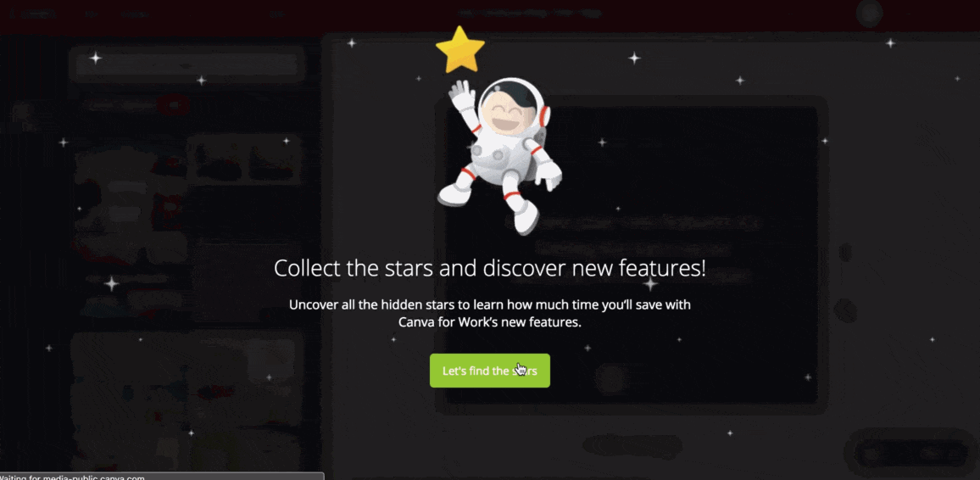
Task: Click the blurred round icon at canvas bottom
Action: point(610,377)
